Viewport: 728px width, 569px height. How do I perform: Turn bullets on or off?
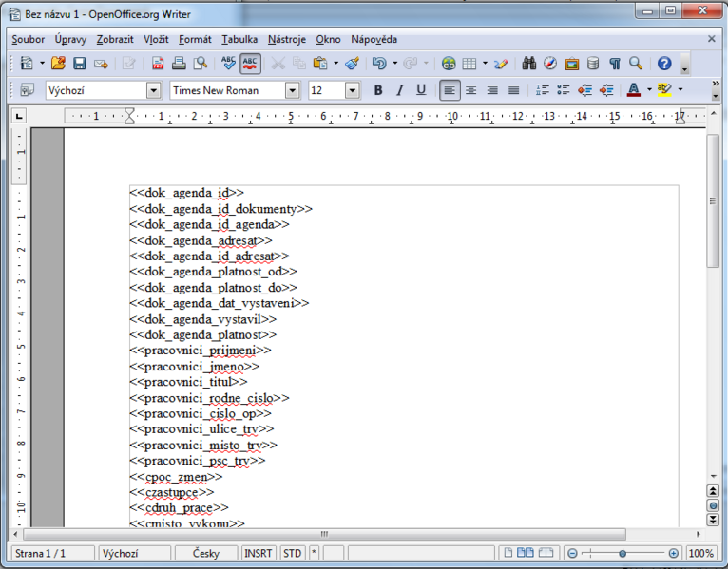click(x=564, y=90)
